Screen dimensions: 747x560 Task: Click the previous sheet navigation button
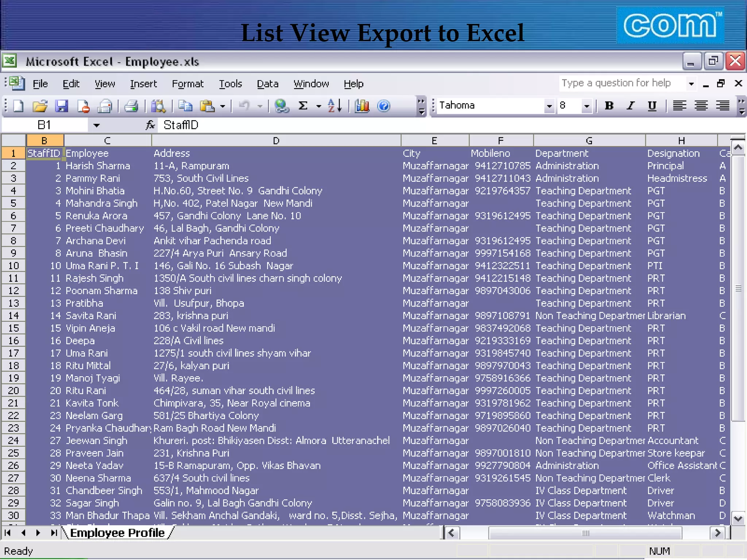pyautogui.click(x=23, y=533)
